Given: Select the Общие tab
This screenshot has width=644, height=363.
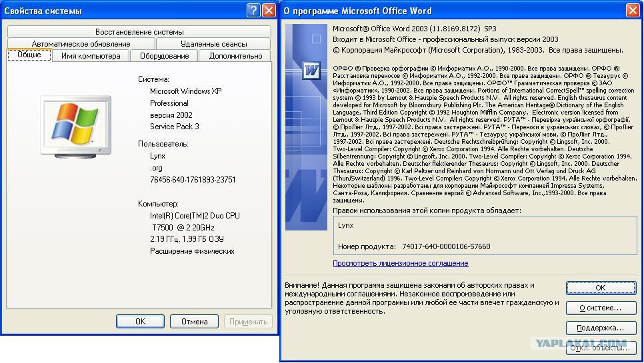Looking at the screenshot, I should (x=29, y=55).
